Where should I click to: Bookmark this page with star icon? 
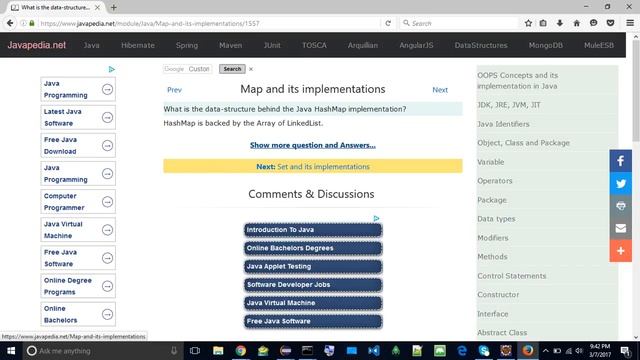(x=528, y=23)
